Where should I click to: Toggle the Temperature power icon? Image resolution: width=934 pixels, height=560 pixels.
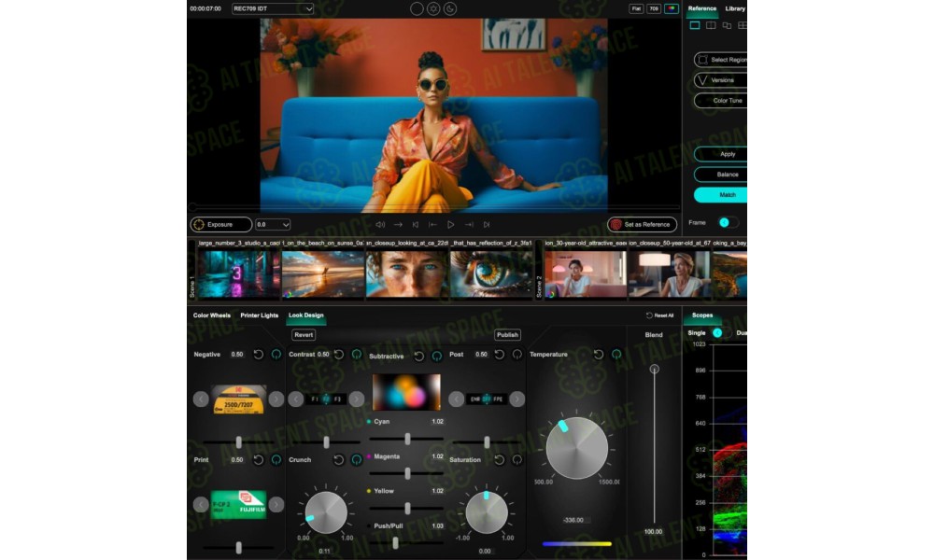[616, 354]
